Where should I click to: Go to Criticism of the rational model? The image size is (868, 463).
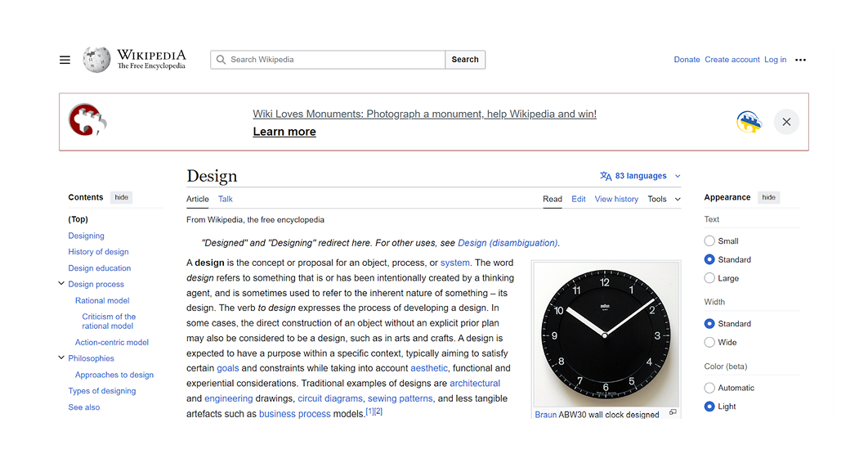click(109, 321)
